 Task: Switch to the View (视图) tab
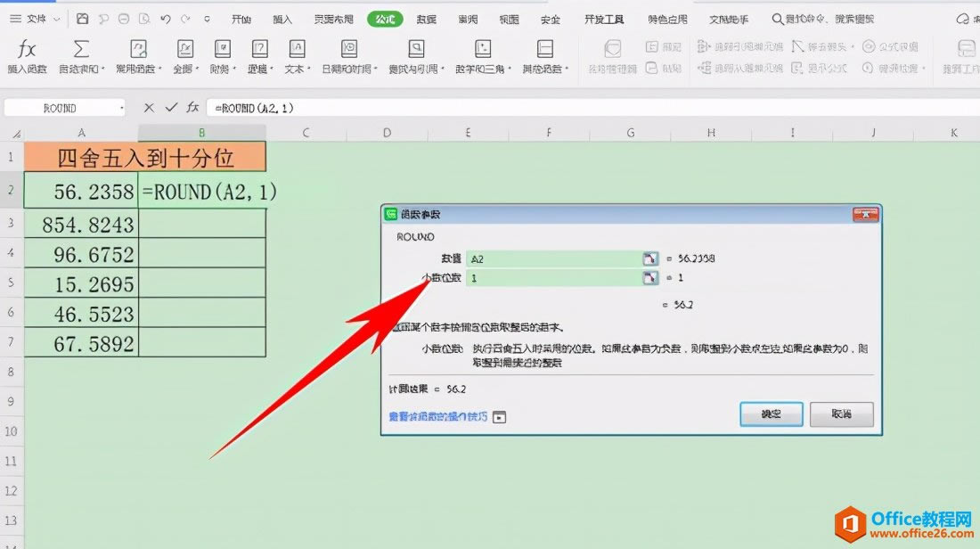(509, 20)
